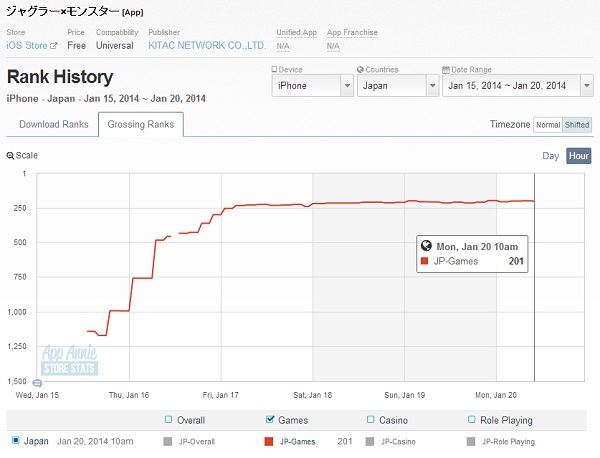
Task: Click the Countries globe icon
Action: [x=360, y=69]
